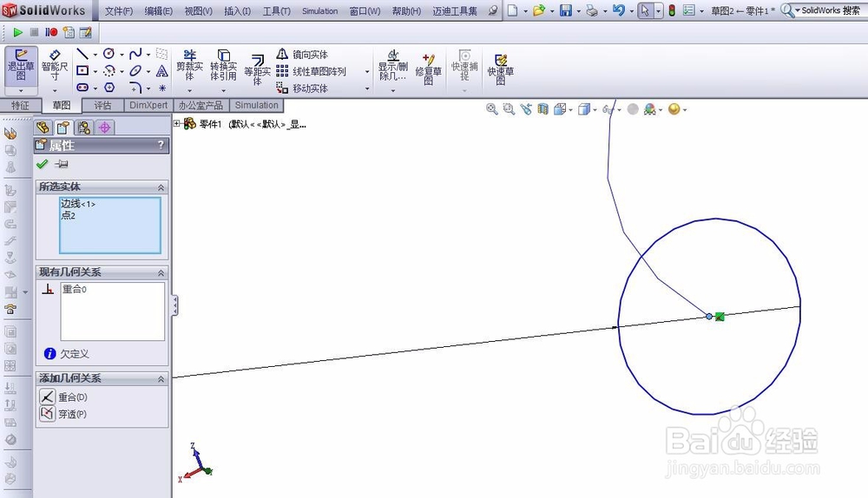Image resolution: width=868 pixels, height=498 pixels.
Task: Select the Smart Dimension (智能尺寸) tool
Action: pos(54,65)
